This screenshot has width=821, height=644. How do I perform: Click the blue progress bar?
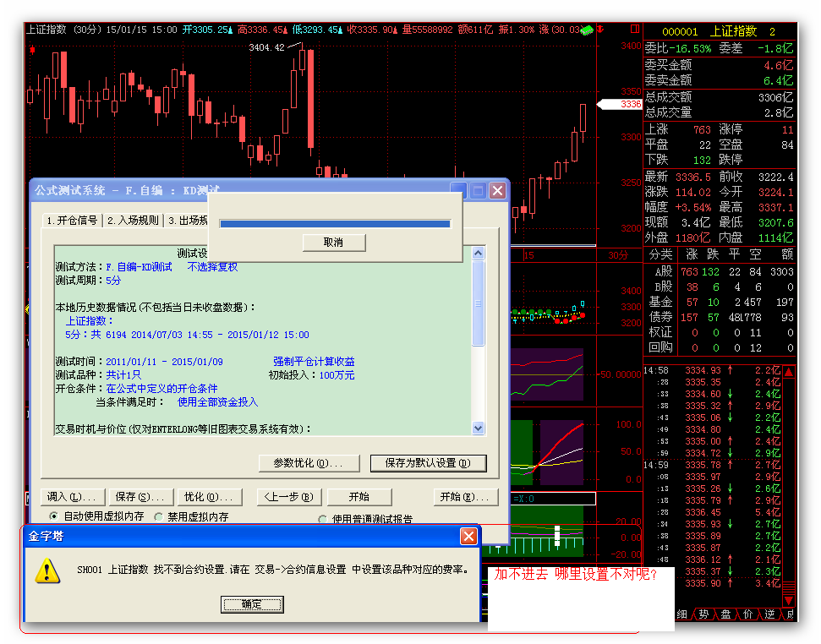tap(335, 224)
